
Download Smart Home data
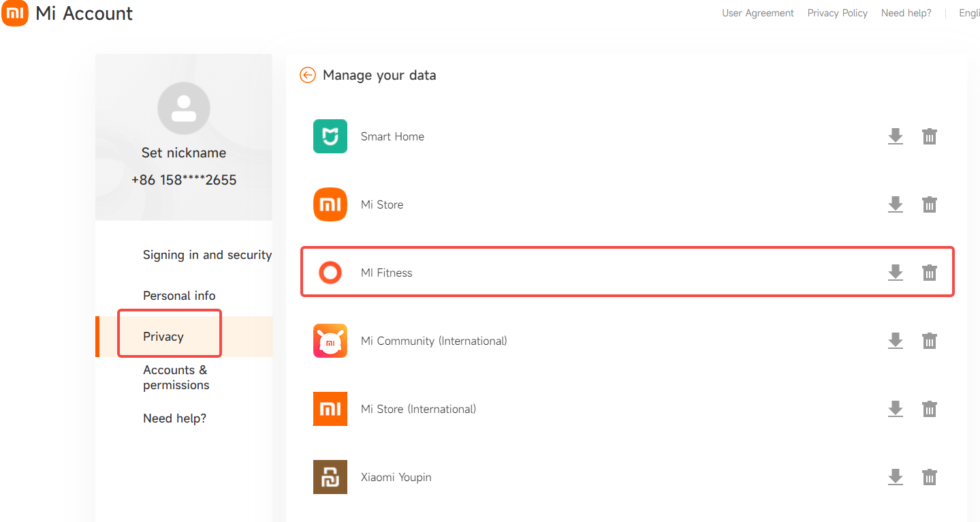click(895, 136)
